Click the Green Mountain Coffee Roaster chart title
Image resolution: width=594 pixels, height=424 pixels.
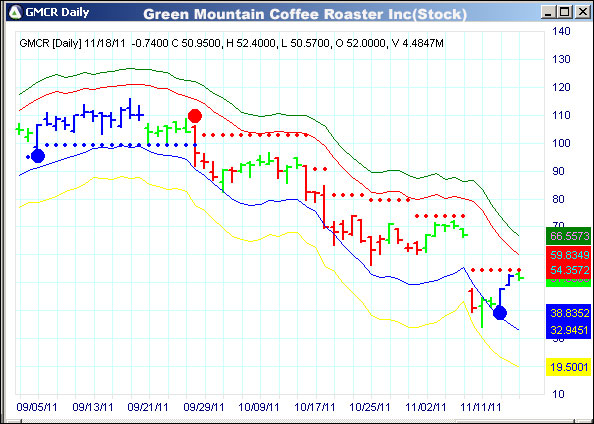(305, 14)
